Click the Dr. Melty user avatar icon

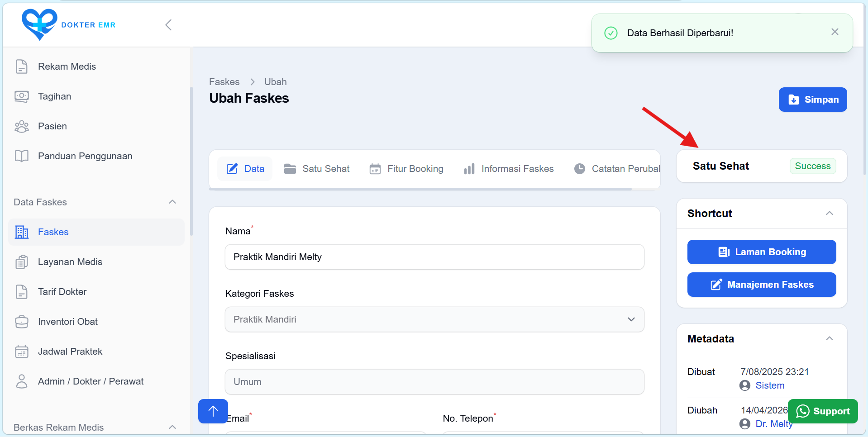745,424
